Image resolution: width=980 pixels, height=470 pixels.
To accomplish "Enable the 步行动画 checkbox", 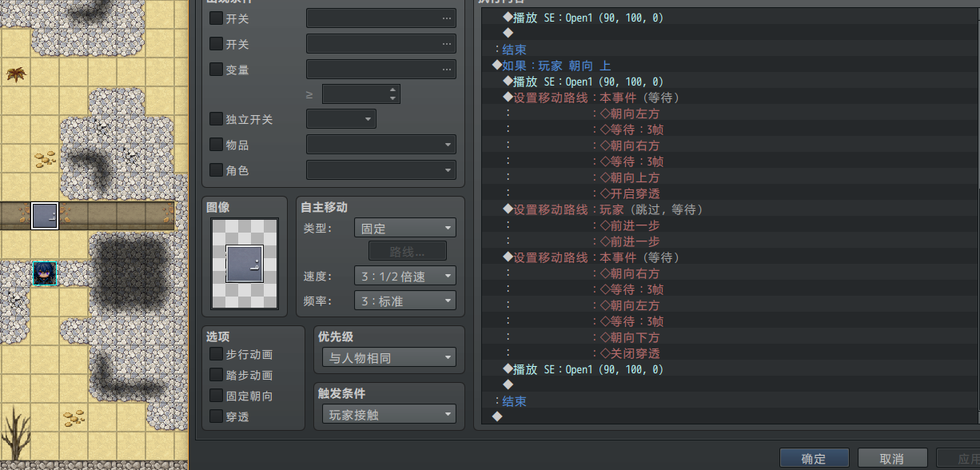I will [x=216, y=354].
